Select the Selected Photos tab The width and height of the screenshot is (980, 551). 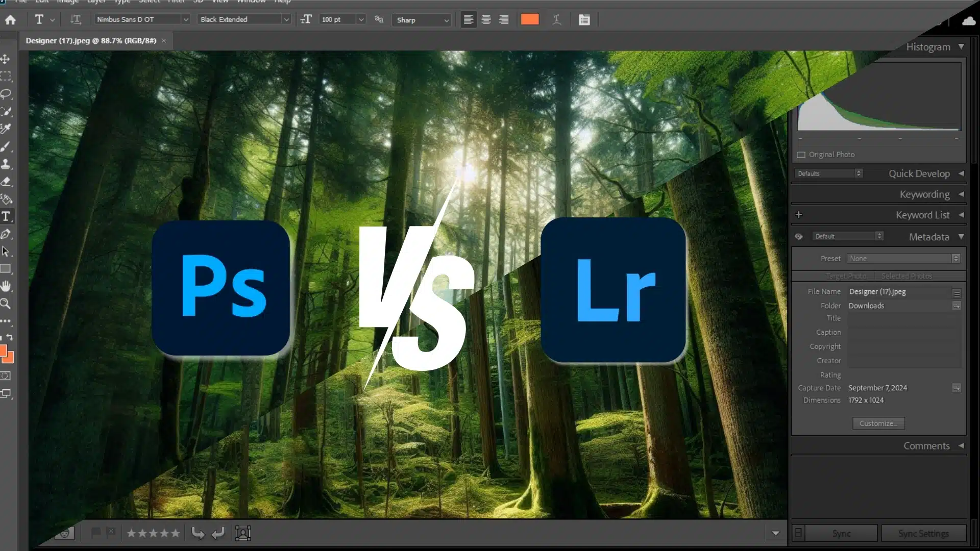point(906,276)
